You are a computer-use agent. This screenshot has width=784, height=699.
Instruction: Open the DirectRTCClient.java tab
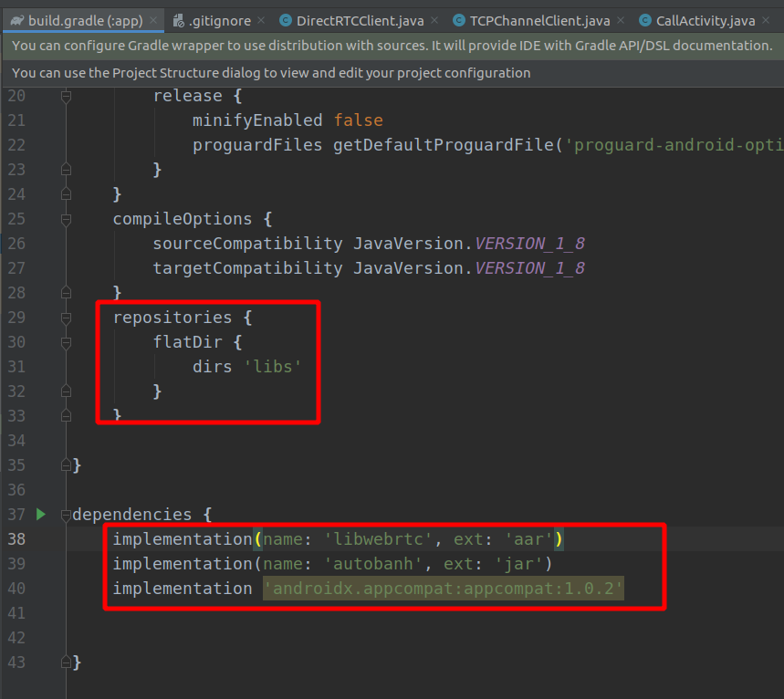pos(359,20)
